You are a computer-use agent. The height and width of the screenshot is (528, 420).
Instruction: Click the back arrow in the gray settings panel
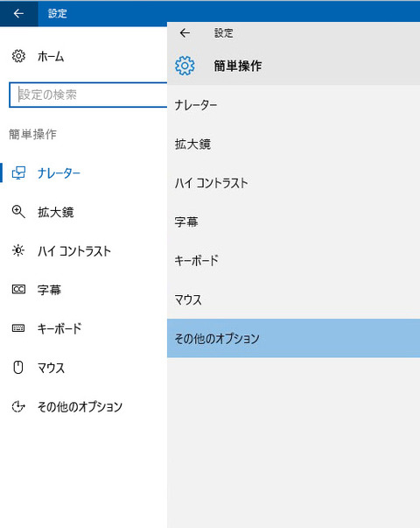pyautogui.click(x=185, y=32)
